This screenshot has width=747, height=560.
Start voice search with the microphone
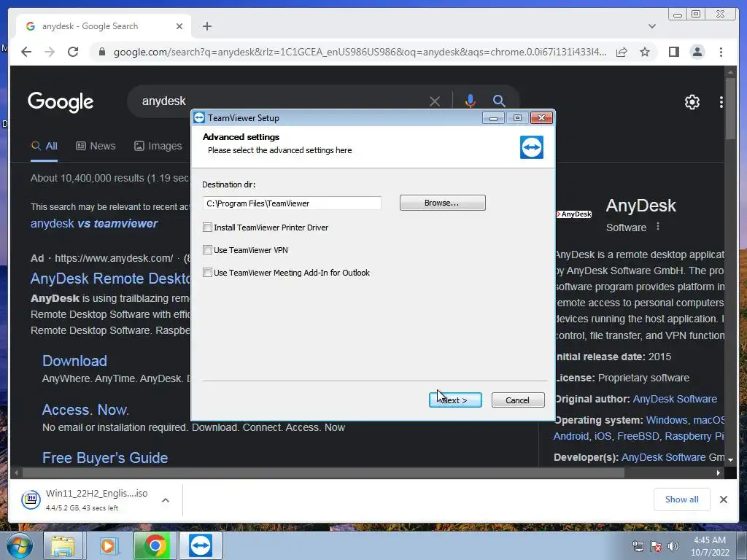[471, 101]
